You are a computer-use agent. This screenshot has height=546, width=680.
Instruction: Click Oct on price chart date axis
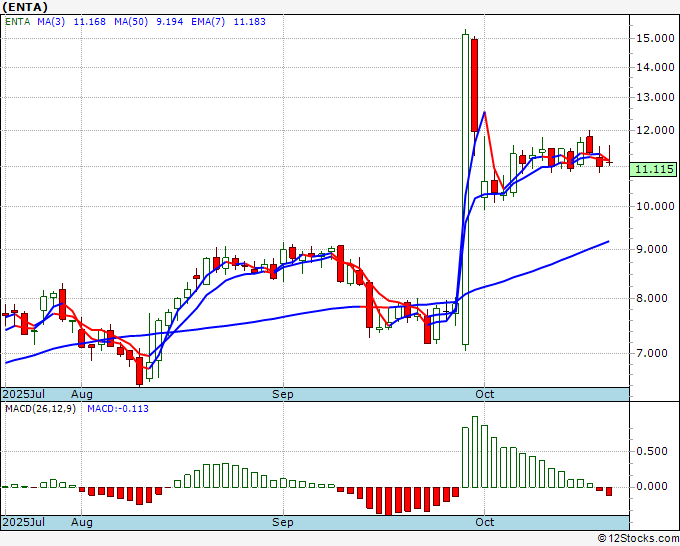coord(484,394)
